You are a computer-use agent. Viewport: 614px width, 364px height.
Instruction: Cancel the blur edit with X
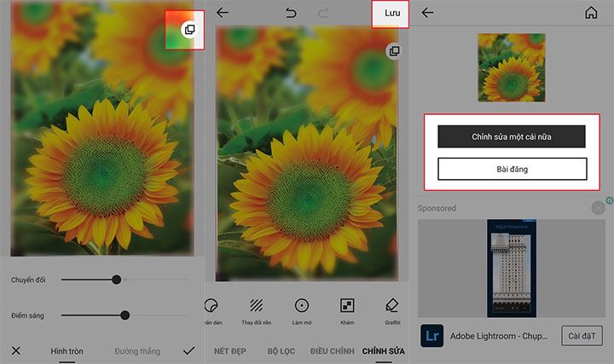pos(16,350)
